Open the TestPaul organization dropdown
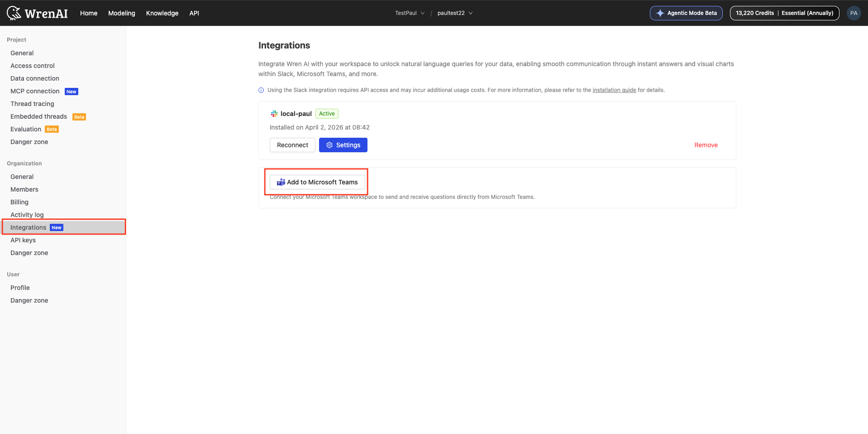This screenshot has width=868, height=434. [x=410, y=13]
